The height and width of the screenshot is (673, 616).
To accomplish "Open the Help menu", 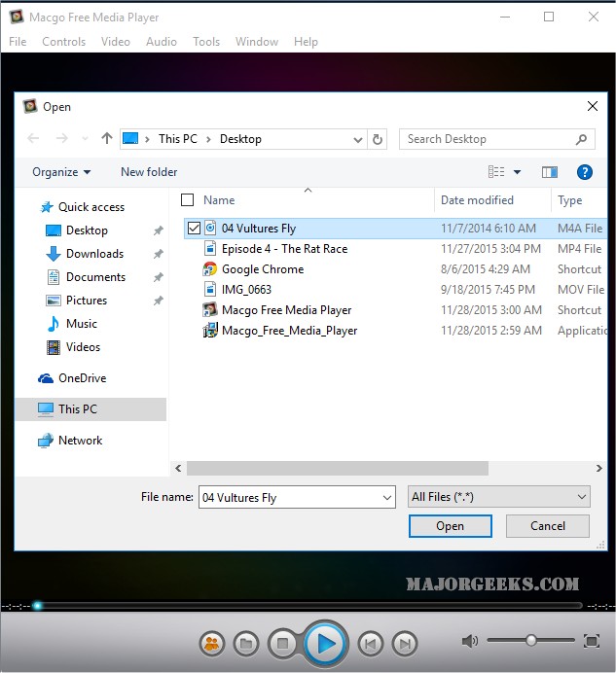I will [x=306, y=42].
